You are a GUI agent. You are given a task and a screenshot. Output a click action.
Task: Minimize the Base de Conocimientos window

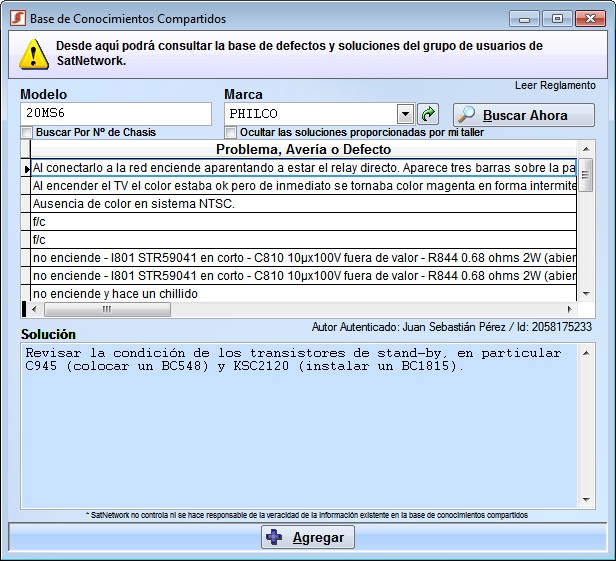(524, 18)
